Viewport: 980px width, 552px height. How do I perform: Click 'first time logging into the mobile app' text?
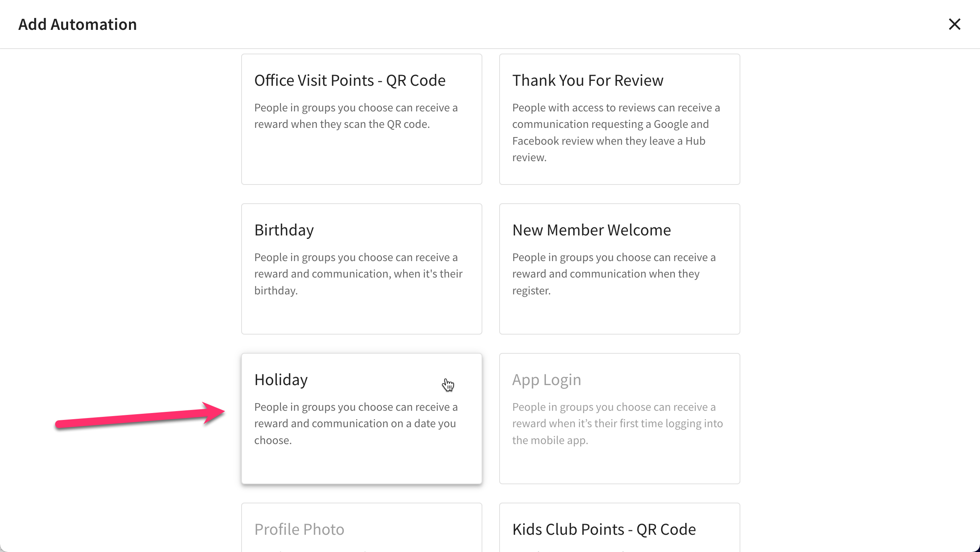tap(617, 423)
